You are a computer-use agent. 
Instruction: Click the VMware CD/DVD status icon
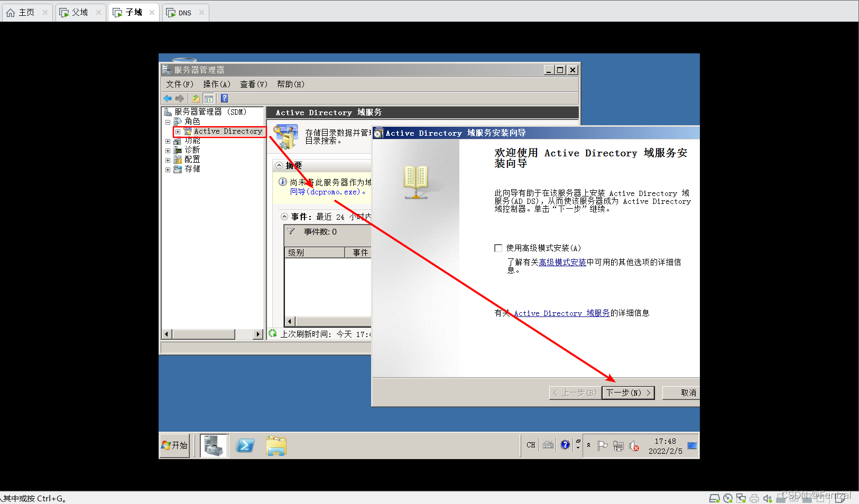(728, 498)
